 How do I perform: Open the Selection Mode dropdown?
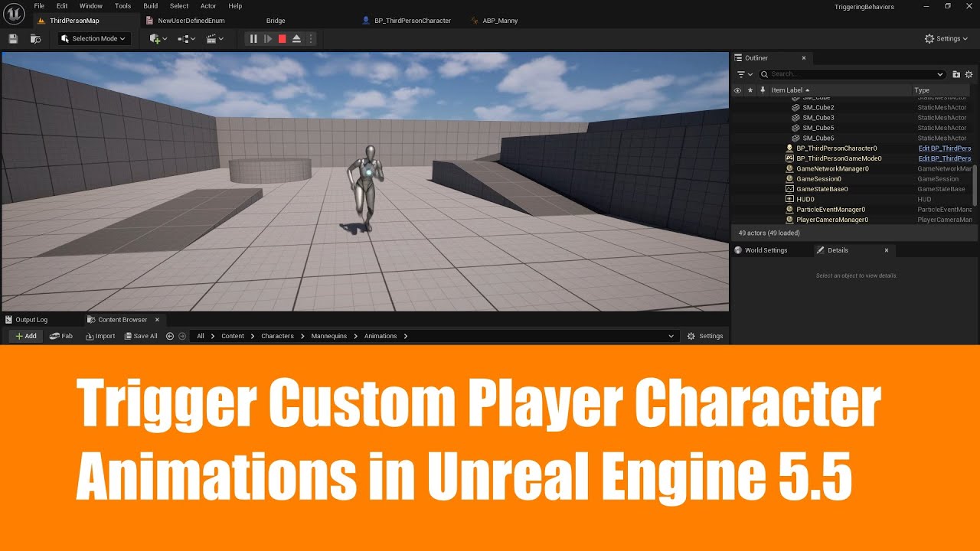click(94, 38)
